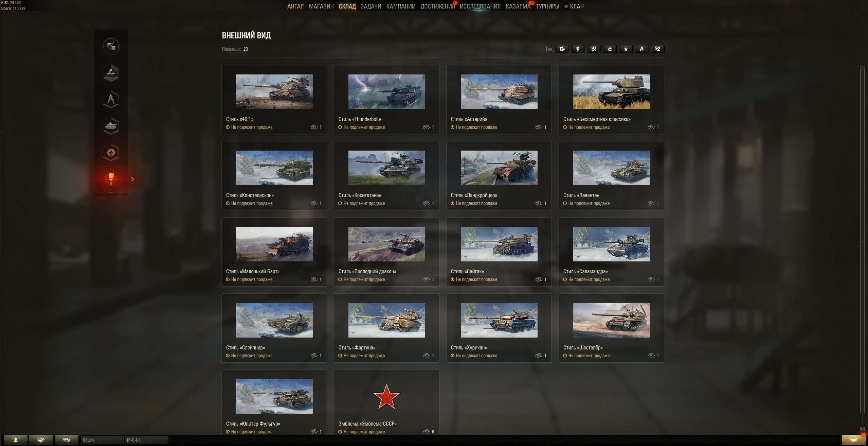868x446 pixels.
Task: Toggle the letter A inscription filter
Action: point(642,49)
